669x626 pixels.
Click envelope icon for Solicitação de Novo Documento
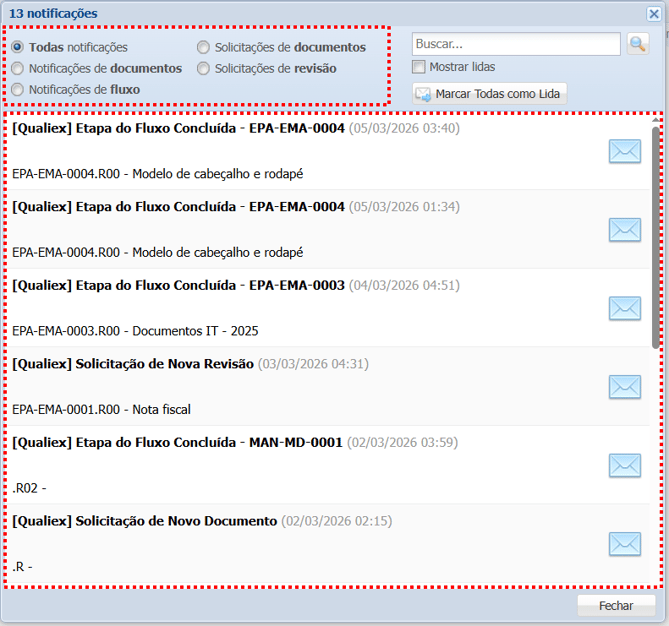[x=625, y=543]
